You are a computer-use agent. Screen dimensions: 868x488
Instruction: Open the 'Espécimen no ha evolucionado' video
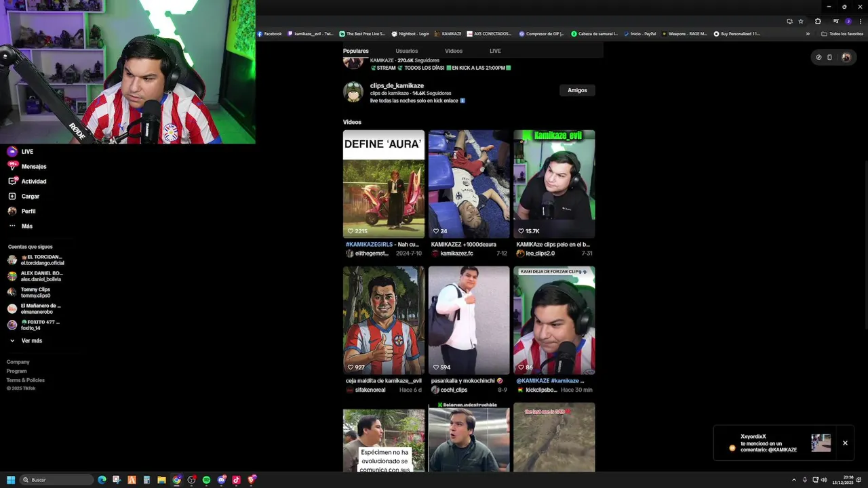[384, 441]
